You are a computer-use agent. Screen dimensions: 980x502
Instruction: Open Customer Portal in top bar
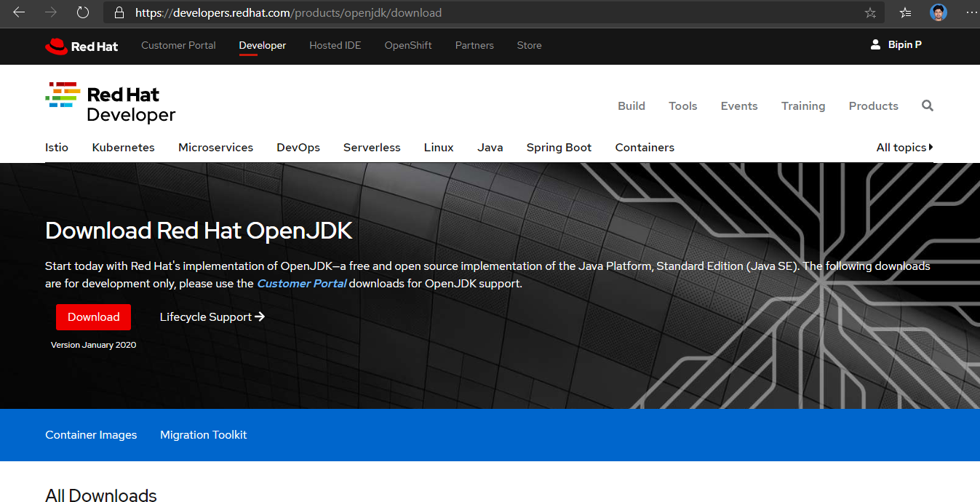[x=178, y=45]
